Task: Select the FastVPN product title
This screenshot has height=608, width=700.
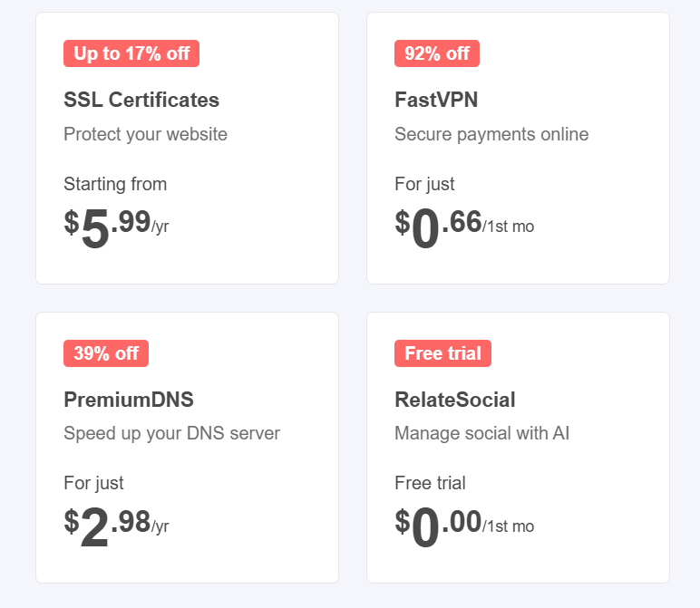Action: pos(436,100)
